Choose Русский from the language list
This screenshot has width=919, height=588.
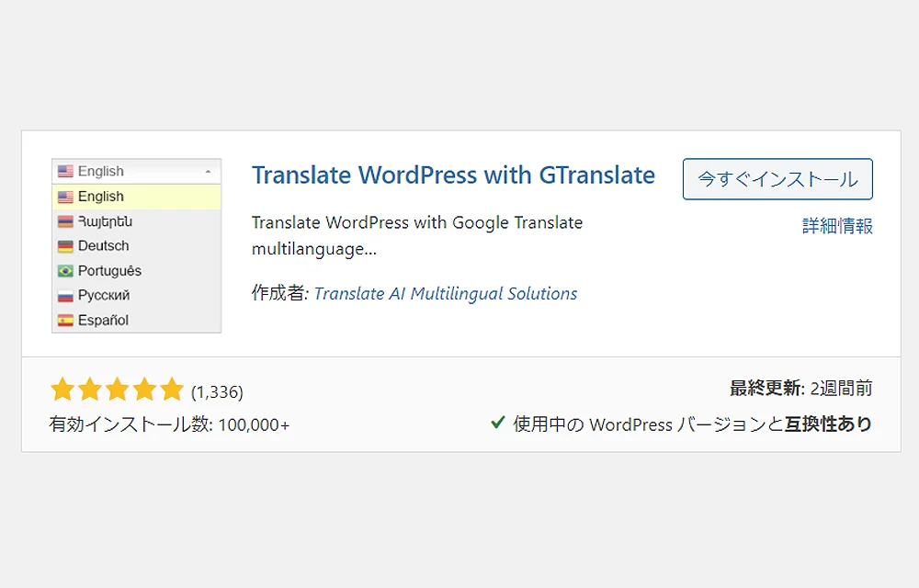click(137, 295)
